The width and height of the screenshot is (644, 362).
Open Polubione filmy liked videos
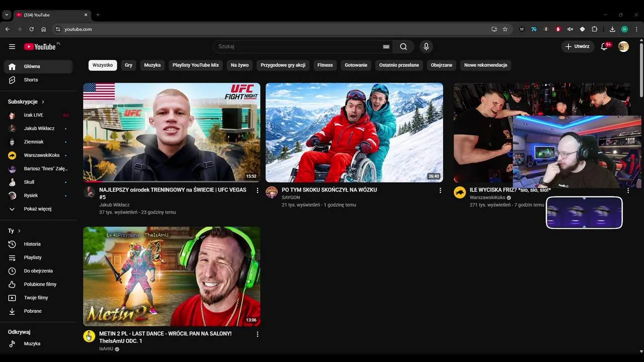click(x=38, y=284)
